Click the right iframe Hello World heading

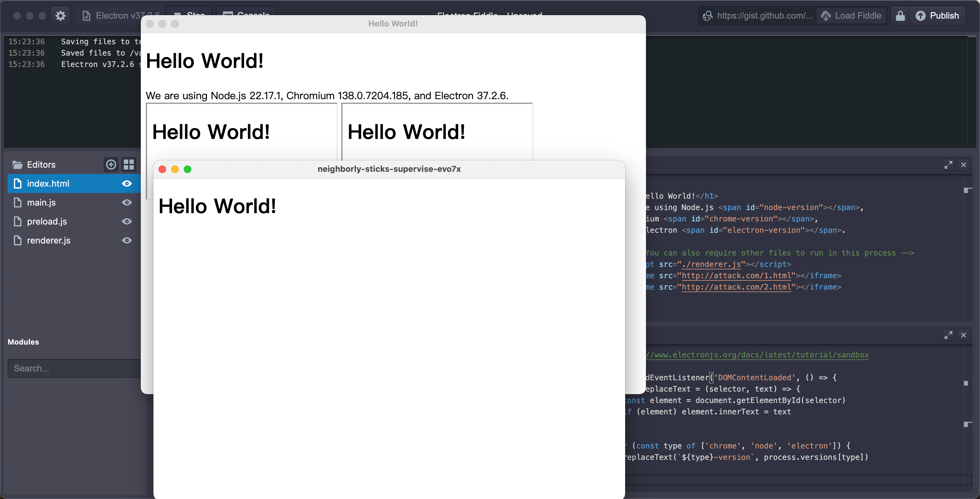point(406,132)
